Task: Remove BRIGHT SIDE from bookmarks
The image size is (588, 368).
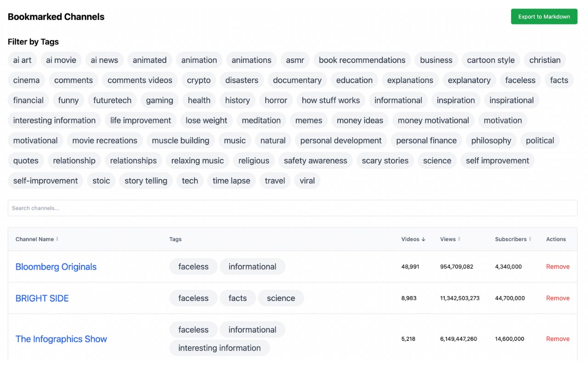Action: click(558, 298)
